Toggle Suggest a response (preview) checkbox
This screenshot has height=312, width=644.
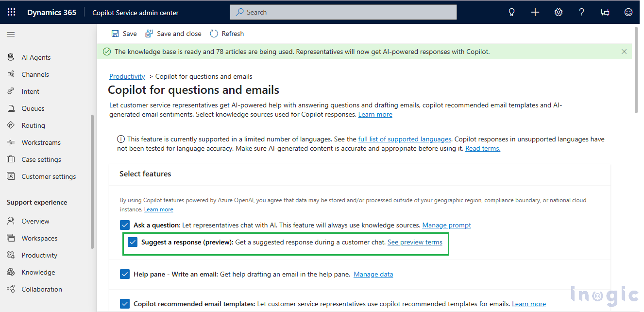click(x=133, y=242)
